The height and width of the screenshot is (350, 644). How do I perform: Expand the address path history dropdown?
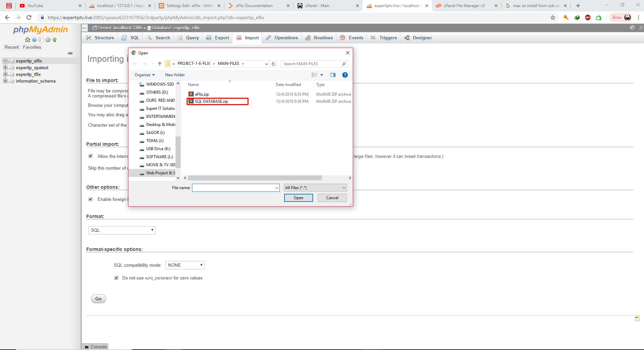267,64
